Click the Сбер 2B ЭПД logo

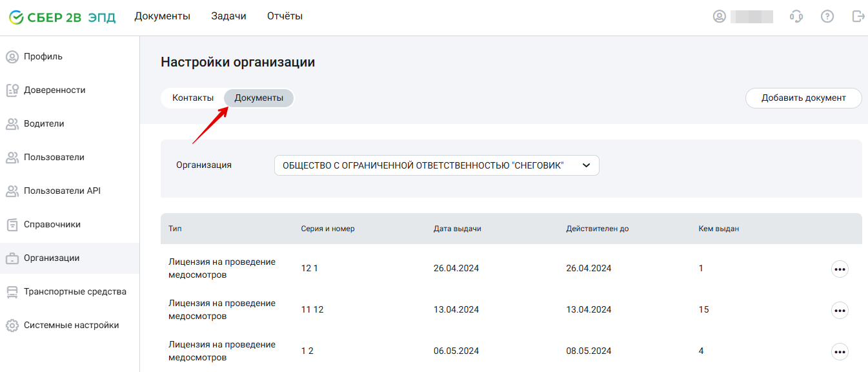pyautogui.click(x=62, y=17)
